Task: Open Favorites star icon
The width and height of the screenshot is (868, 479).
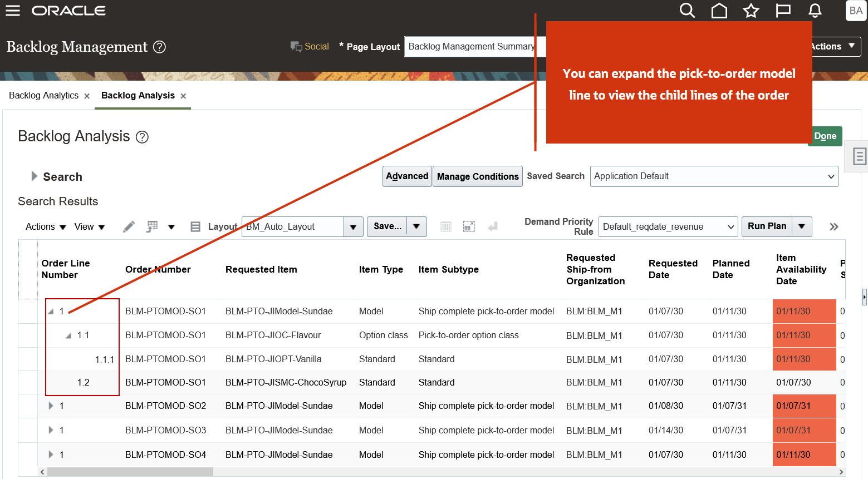Action: pyautogui.click(x=751, y=11)
